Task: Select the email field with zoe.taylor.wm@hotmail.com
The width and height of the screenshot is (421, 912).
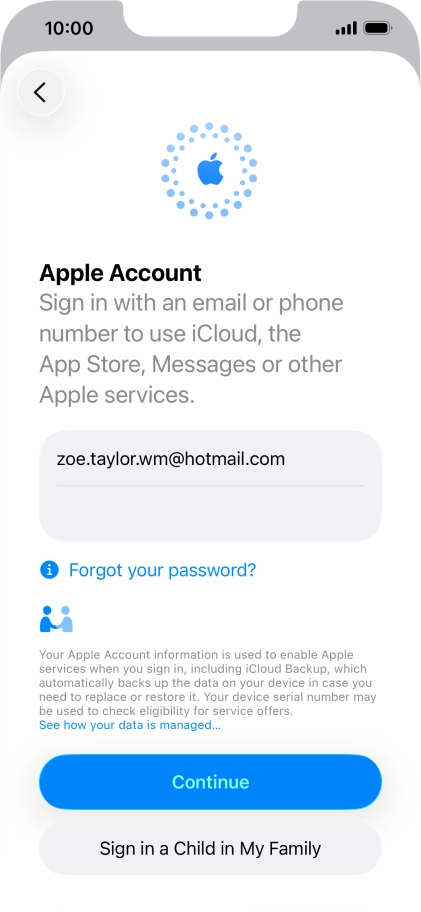Action: click(210, 459)
